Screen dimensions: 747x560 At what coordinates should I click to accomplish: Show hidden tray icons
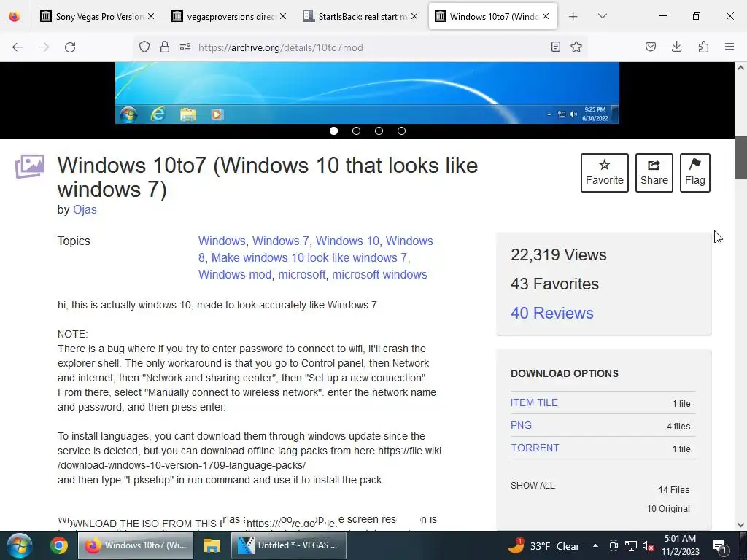coord(595,545)
